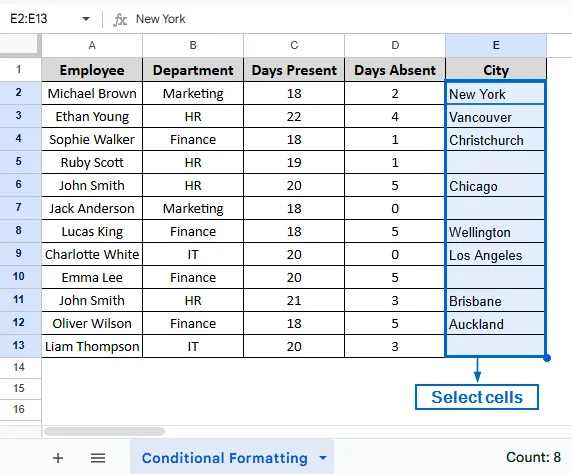Select the Sophie Walker cell
Image resolution: width=572 pixels, height=474 pixels.
click(92, 139)
